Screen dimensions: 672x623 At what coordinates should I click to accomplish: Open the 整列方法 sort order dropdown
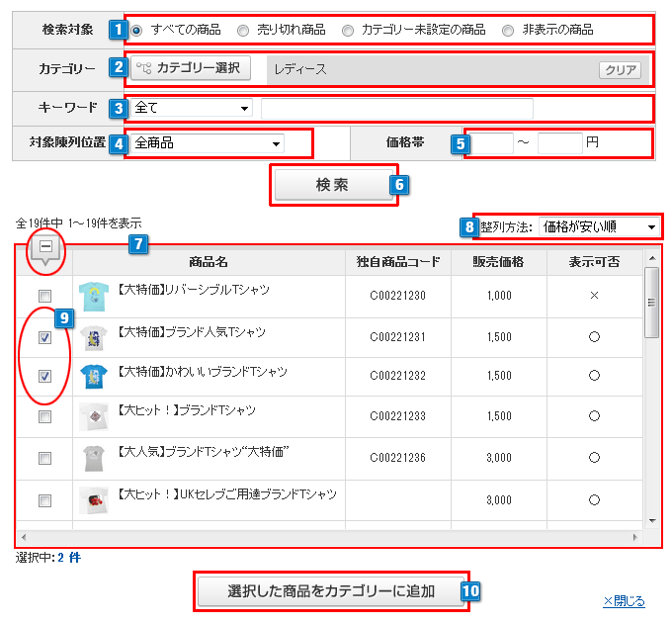[x=599, y=227]
